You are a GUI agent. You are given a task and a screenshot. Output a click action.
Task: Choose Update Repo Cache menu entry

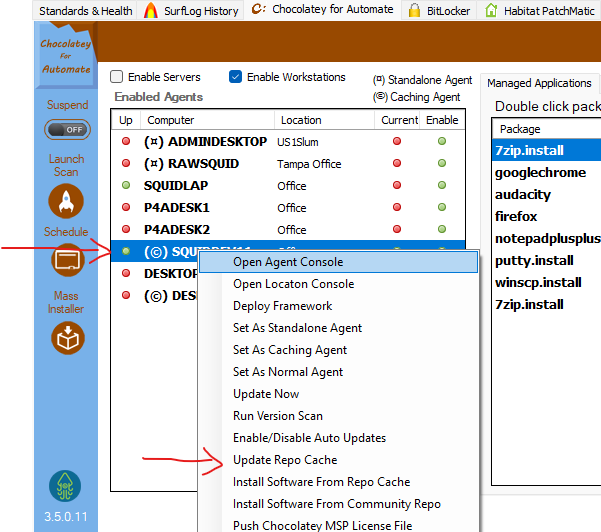(x=285, y=460)
